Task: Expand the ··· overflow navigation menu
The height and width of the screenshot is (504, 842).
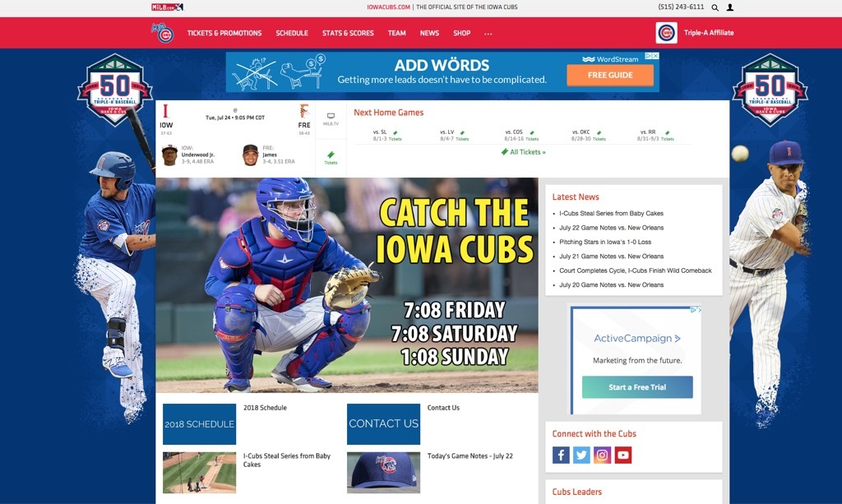Action: [488, 33]
